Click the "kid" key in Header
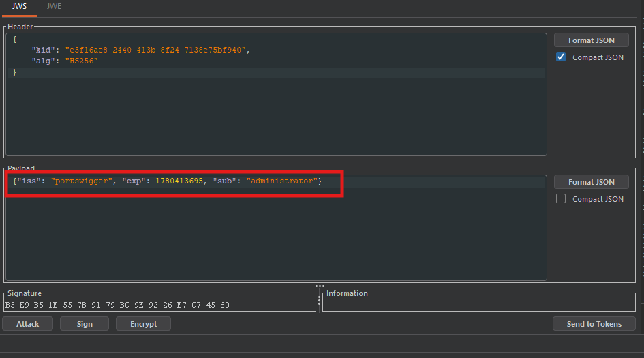 pos(43,50)
